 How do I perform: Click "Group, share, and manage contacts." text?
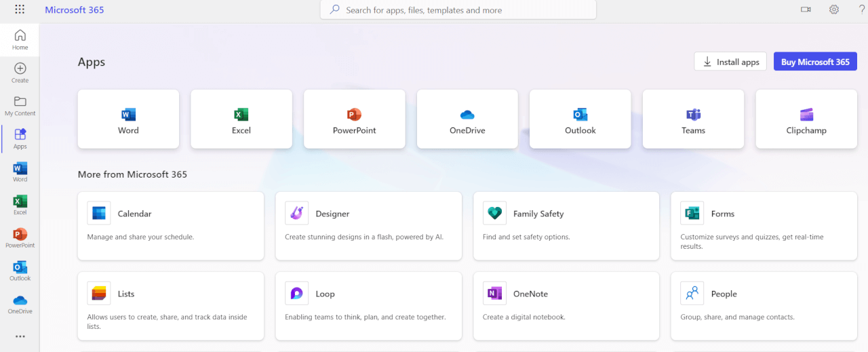(x=737, y=317)
